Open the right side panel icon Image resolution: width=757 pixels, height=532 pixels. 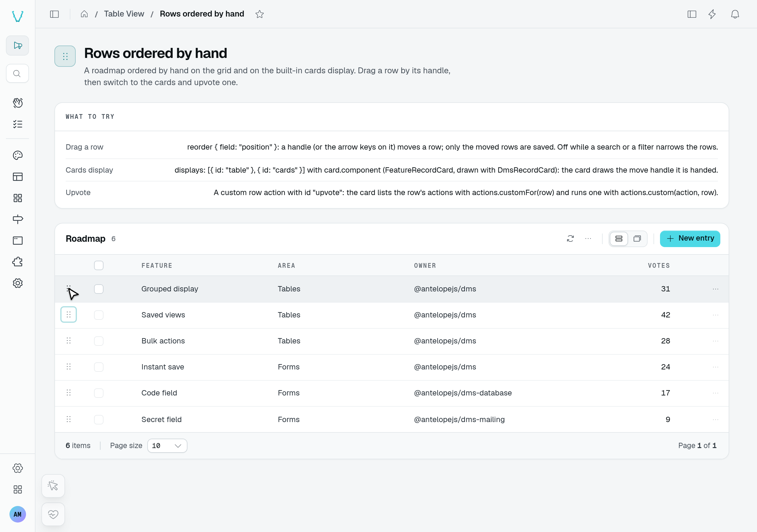(692, 14)
